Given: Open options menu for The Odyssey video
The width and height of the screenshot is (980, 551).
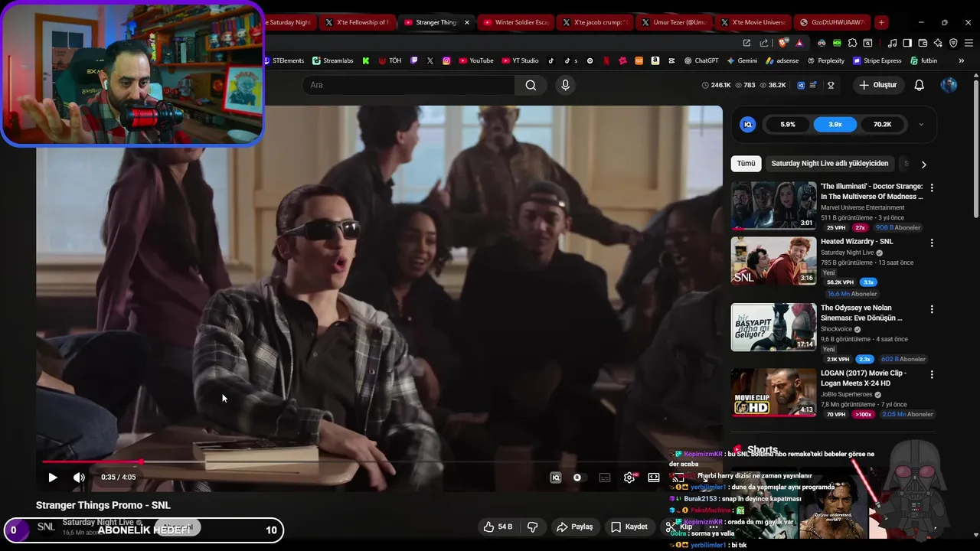Looking at the screenshot, I should click(932, 309).
